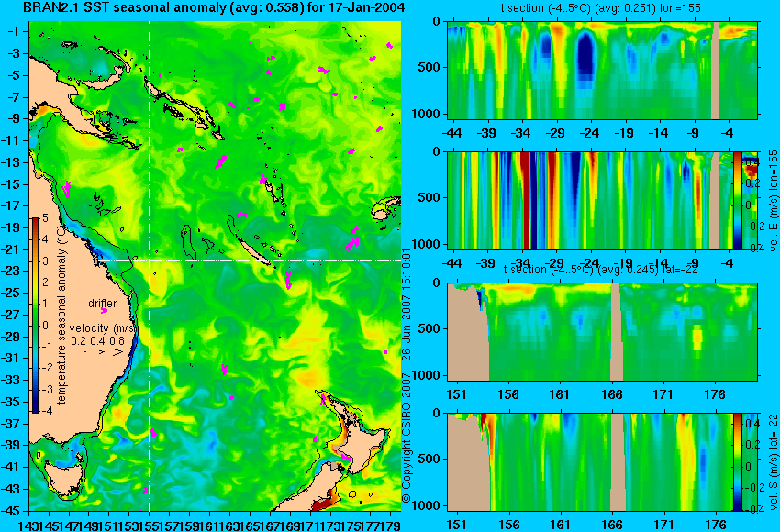Click the 'vel. E (m/s) lon=155' axis label
The image size is (780, 532).
pyautogui.click(x=773, y=200)
